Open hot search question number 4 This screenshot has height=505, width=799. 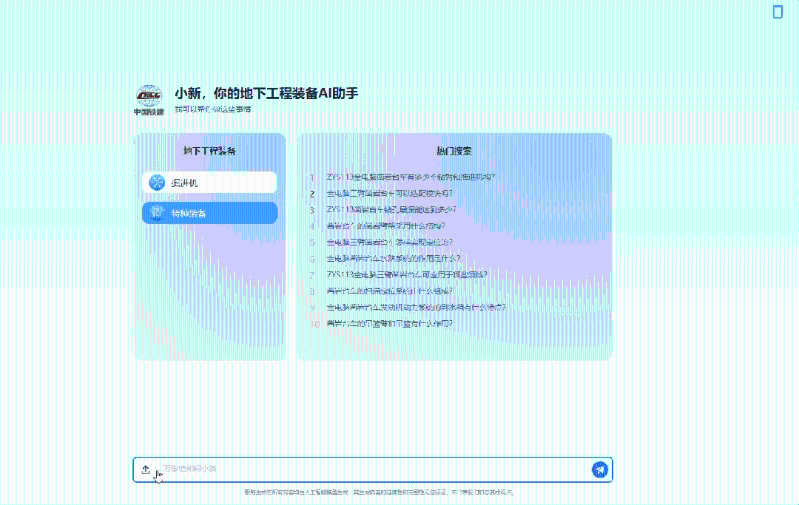386,226
